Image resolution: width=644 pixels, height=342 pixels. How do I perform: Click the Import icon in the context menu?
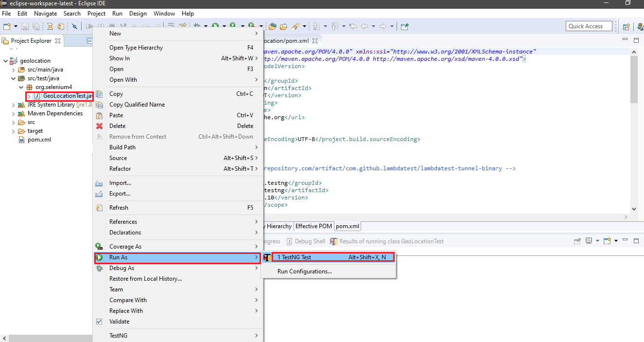coord(99,182)
